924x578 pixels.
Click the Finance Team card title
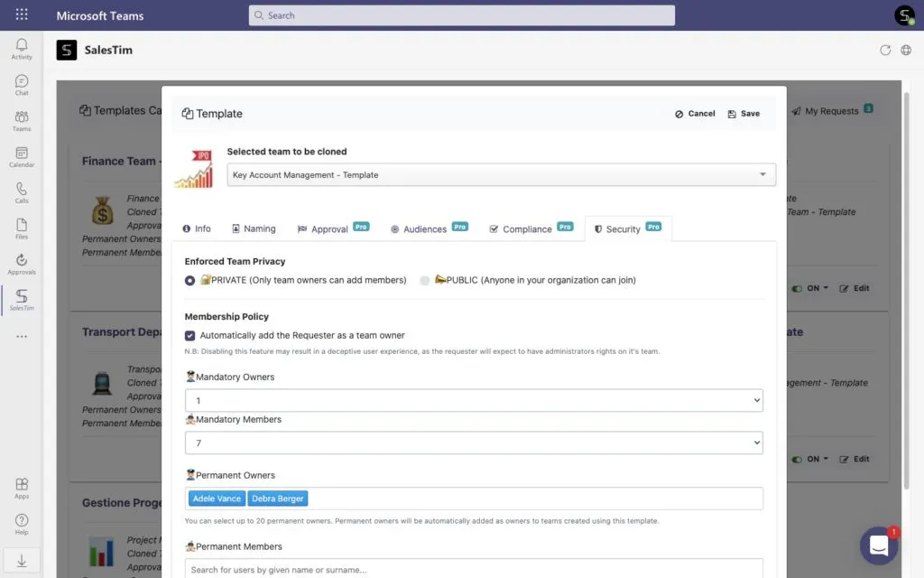coord(122,161)
